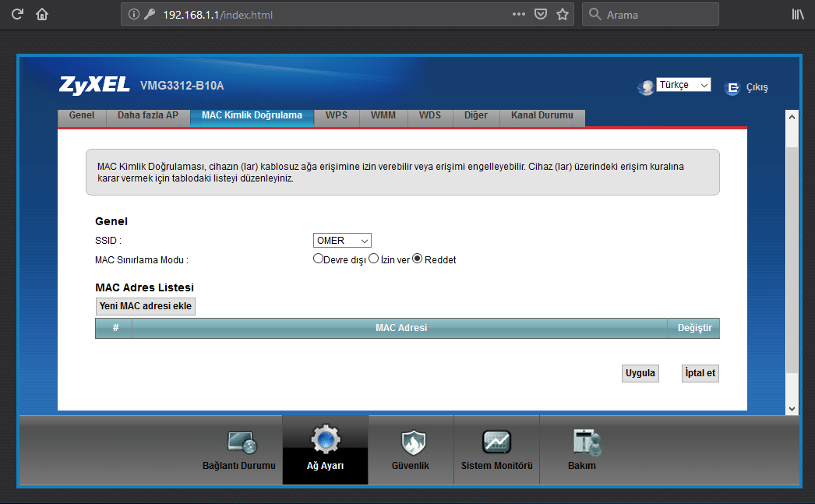Click the Uygula apply button
Screen dimensions: 815x504
[x=640, y=373]
